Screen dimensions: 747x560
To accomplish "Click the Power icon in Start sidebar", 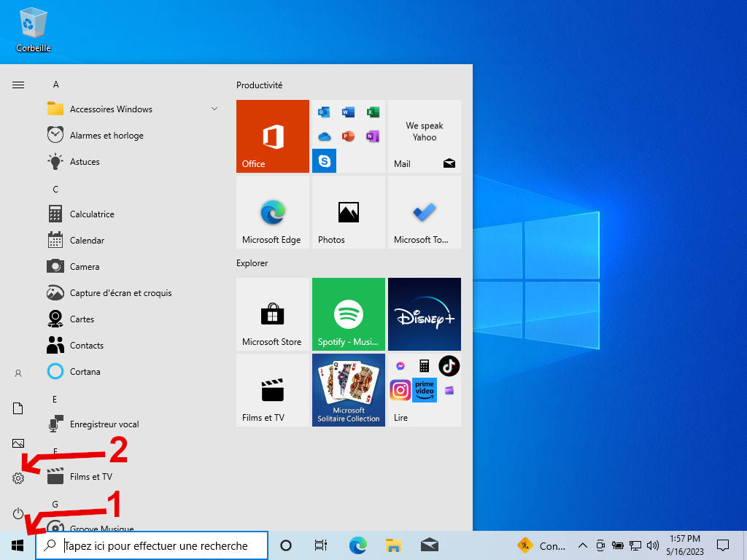I will (x=18, y=514).
